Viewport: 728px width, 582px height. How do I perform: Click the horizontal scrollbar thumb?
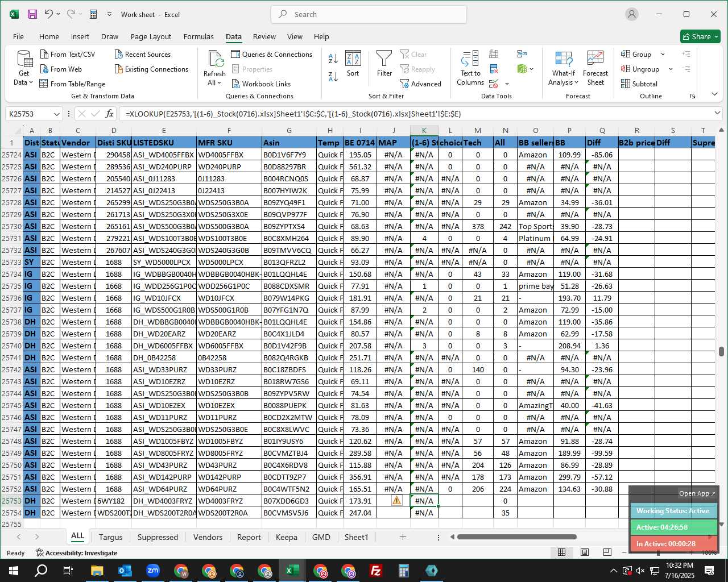tap(516, 537)
